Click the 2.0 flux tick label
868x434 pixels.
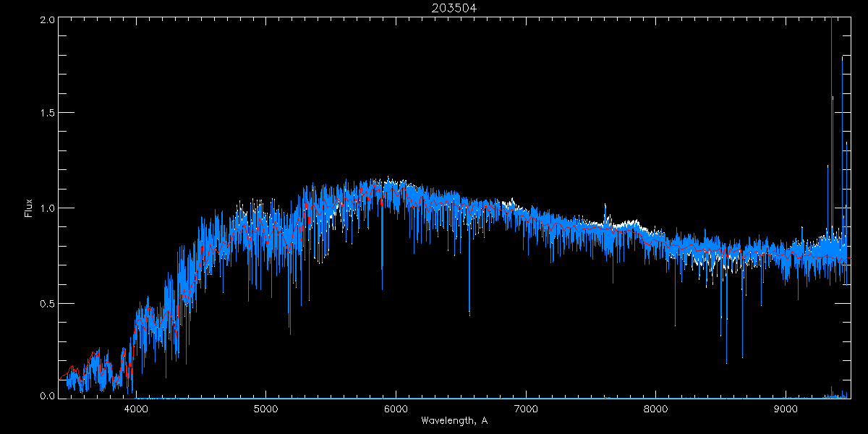pyautogui.click(x=48, y=20)
